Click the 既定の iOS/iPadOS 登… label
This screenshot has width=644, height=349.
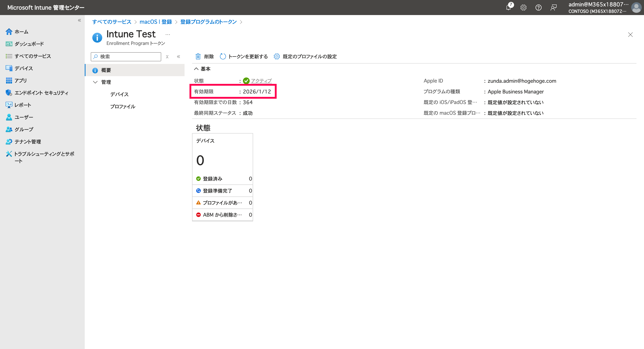coord(450,102)
